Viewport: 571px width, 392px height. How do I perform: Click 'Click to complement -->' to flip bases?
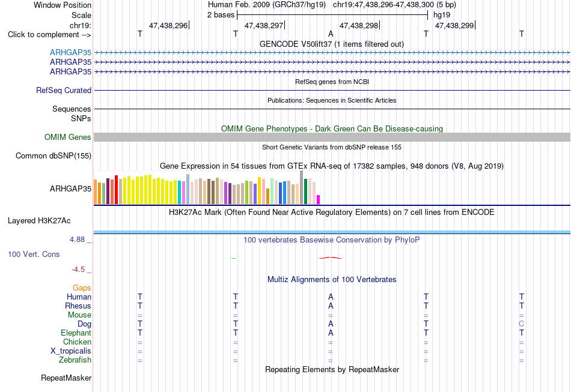49,35
